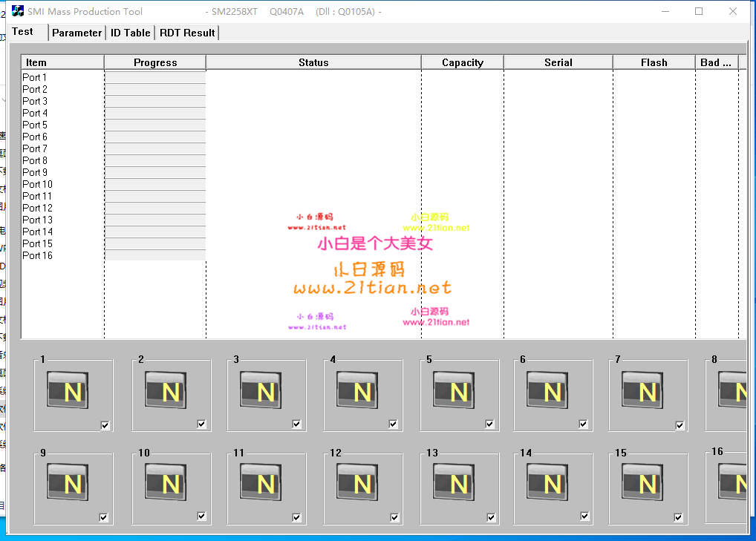Select the Port 1 row
The height and width of the screenshot is (541, 756).
click(35, 78)
